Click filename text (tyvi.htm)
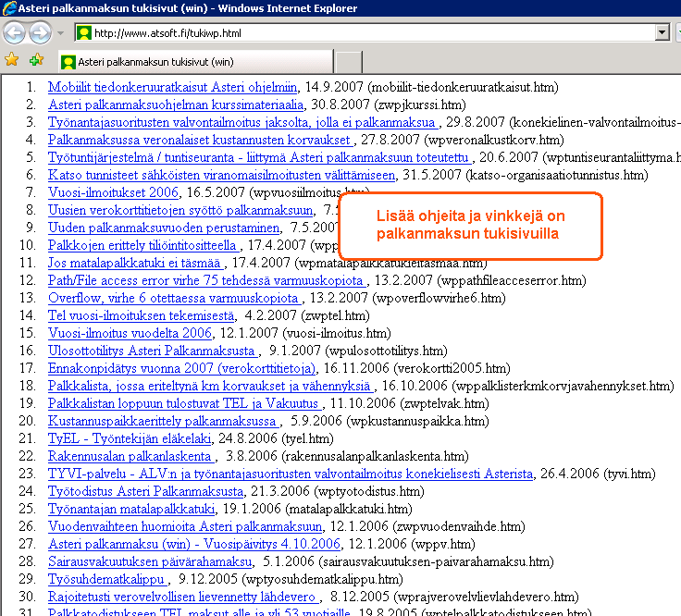681x616 pixels. click(x=629, y=474)
